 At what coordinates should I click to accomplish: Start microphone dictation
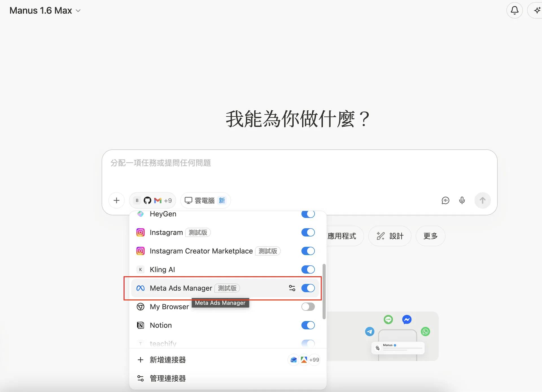click(462, 201)
